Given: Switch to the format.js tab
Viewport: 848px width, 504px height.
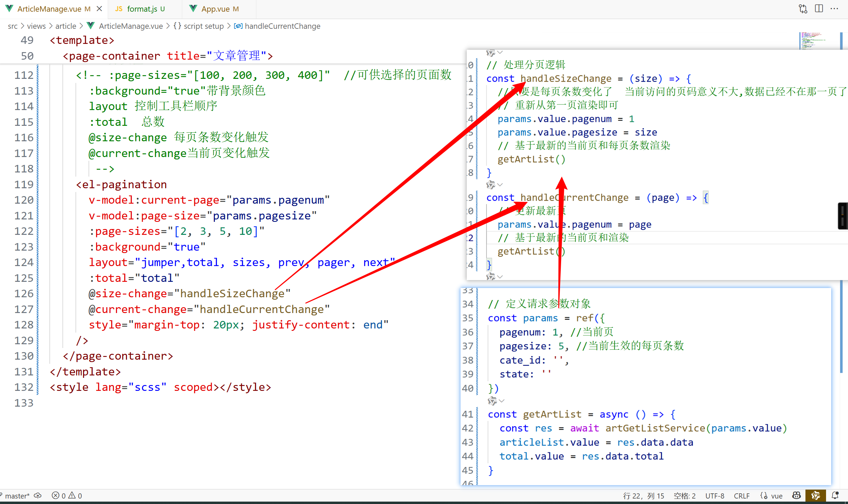Looking at the screenshot, I should (x=142, y=9).
